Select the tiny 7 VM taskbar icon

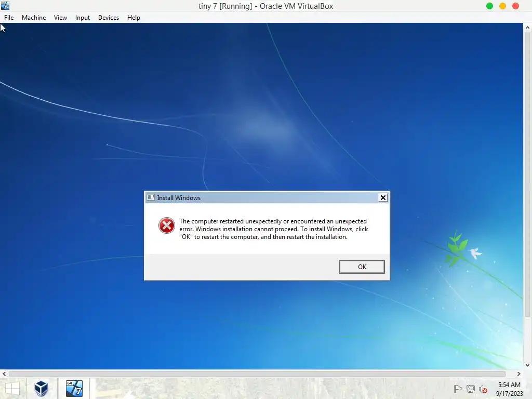coord(74,389)
